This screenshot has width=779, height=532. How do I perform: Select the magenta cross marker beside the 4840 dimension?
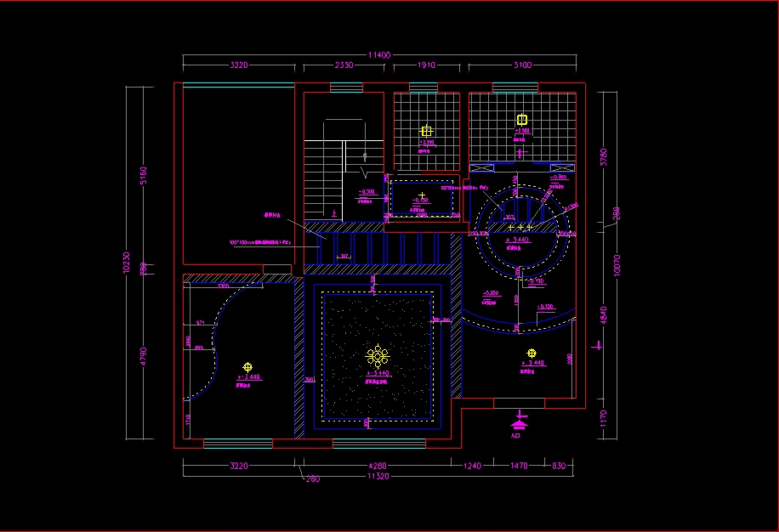coord(597,346)
